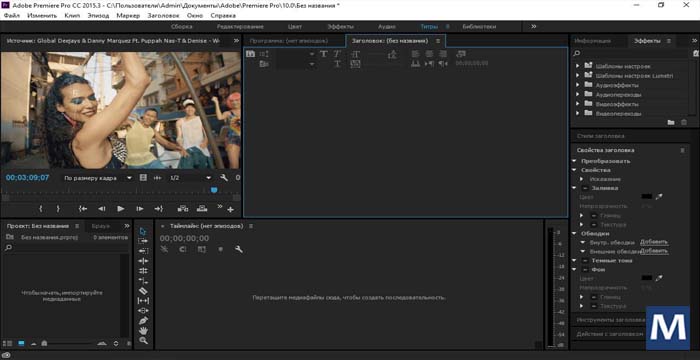Image resolution: width=700 pixels, height=360 pixels.
Task: Click the Фон black color swatch
Action: coord(646,278)
